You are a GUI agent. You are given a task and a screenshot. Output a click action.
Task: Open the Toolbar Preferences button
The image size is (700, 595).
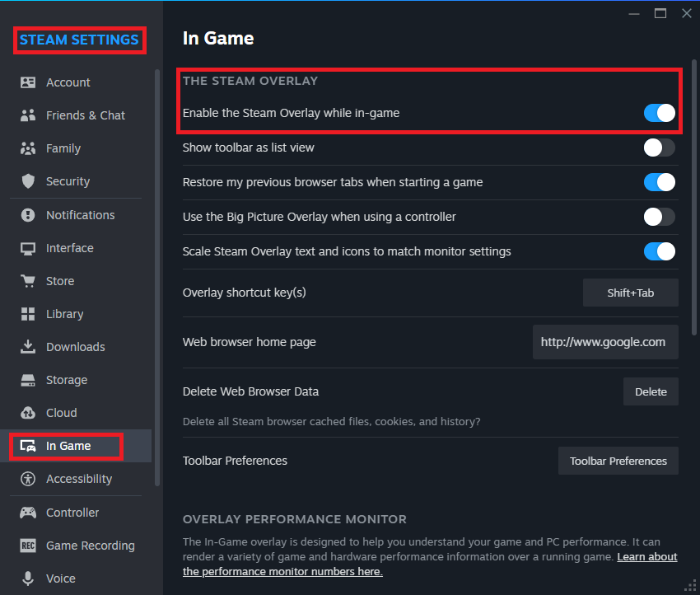618,461
